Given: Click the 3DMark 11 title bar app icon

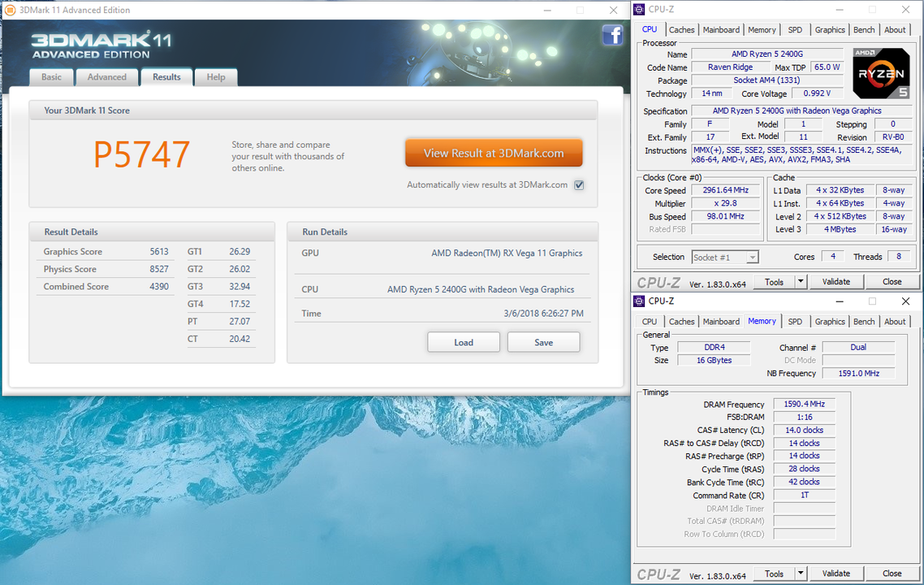Looking at the screenshot, I should [x=10, y=10].
